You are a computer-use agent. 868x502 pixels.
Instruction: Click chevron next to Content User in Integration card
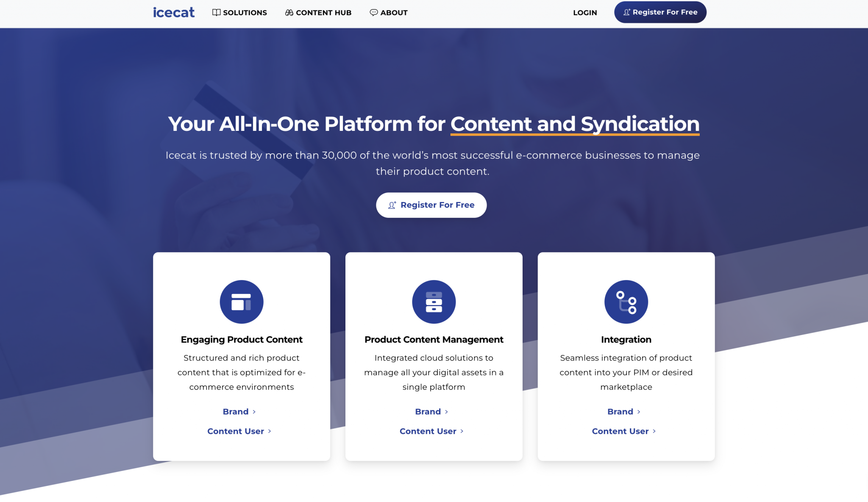tap(654, 431)
